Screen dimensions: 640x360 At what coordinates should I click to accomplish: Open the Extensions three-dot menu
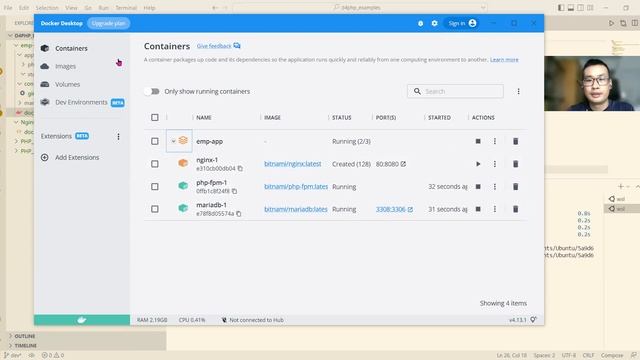(118, 136)
